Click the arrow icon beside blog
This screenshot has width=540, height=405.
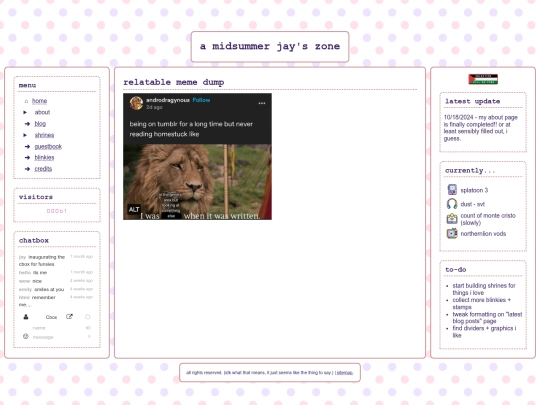point(27,124)
